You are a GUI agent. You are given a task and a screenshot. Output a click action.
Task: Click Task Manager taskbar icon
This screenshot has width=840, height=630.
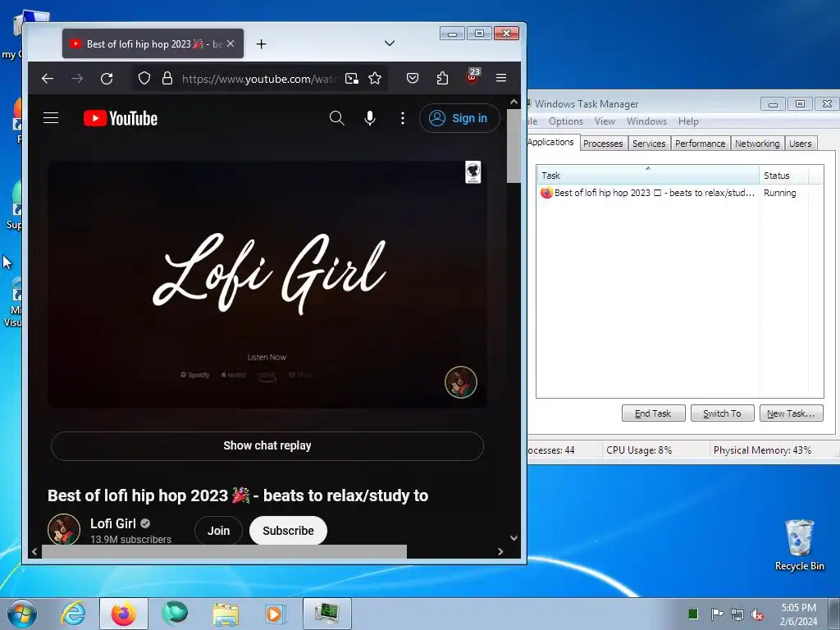click(326, 614)
